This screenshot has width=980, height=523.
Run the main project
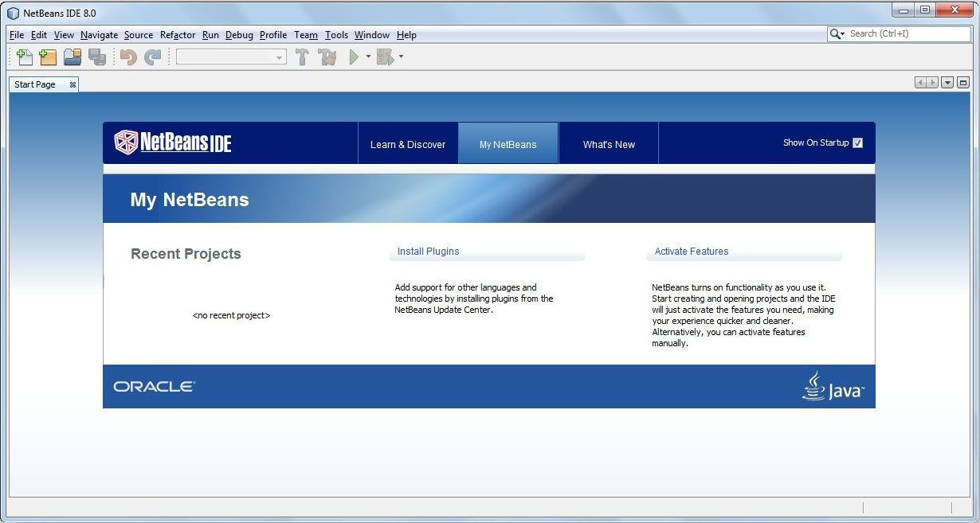point(354,57)
